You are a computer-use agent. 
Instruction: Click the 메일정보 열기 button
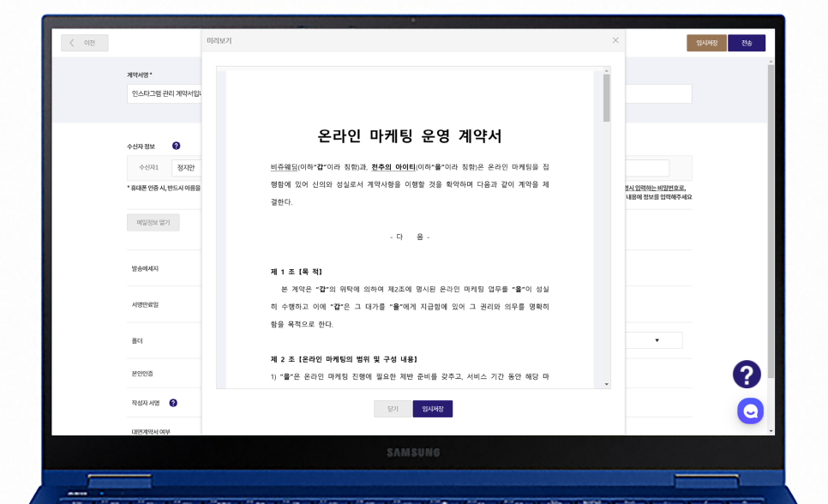(x=153, y=222)
